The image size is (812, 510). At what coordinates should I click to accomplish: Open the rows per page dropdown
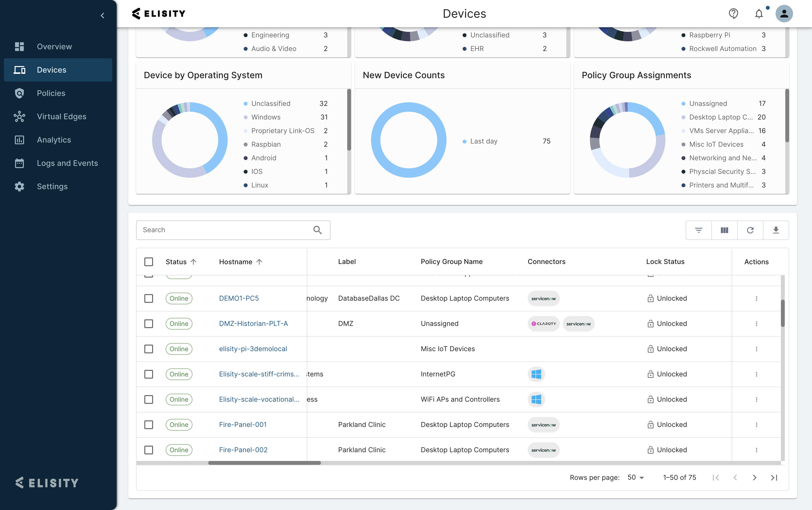coord(636,478)
